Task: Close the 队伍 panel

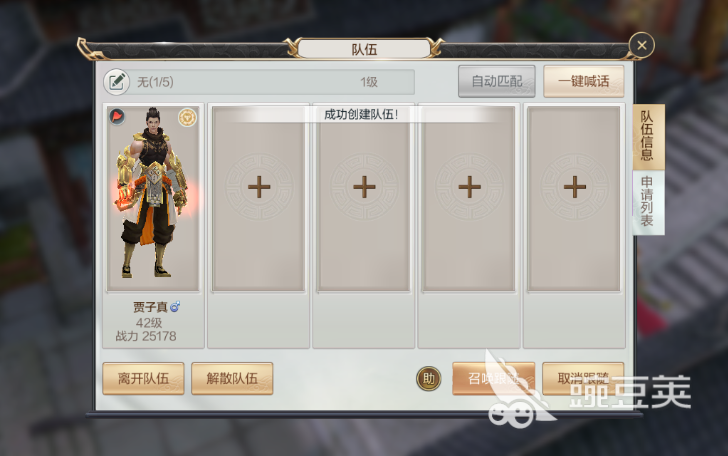Action: point(642,45)
